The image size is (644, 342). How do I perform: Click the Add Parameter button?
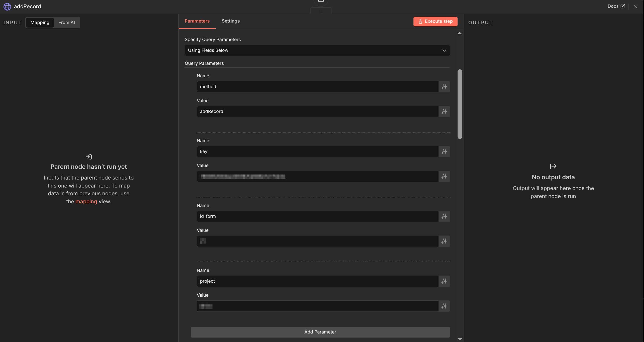click(x=320, y=332)
